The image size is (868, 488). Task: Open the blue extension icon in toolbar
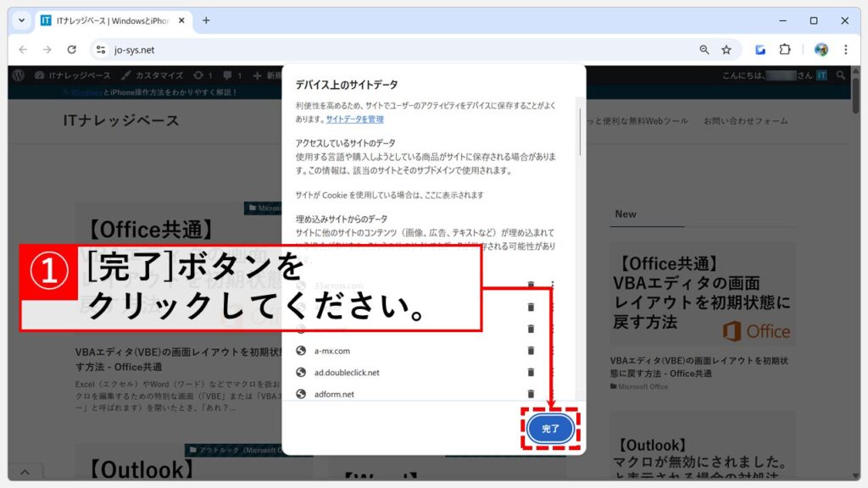click(x=760, y=50)
